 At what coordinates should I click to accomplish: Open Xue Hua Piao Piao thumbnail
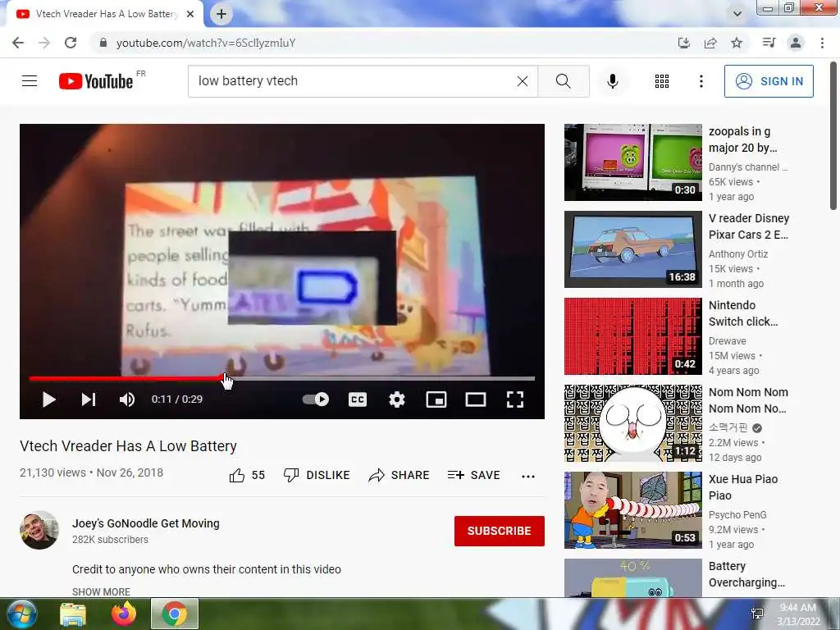point(633,510)
